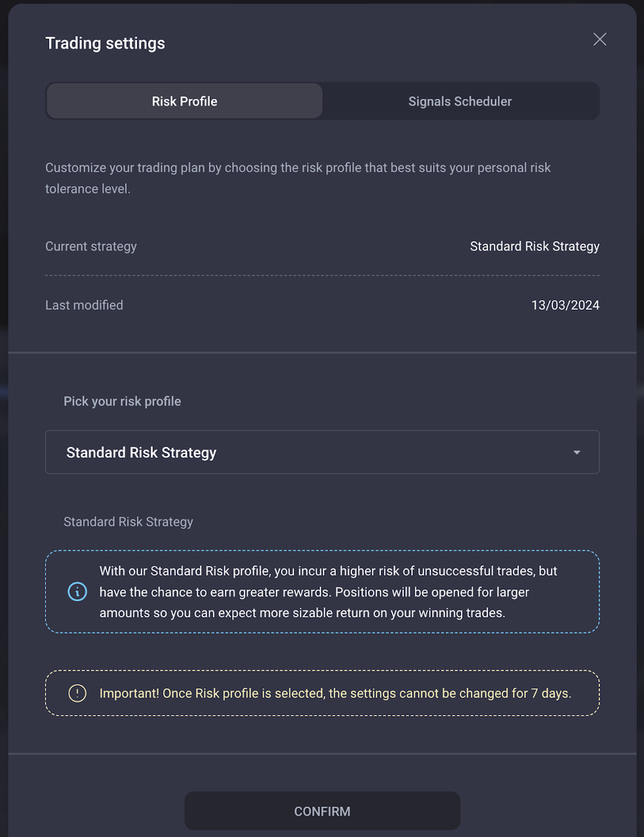Screen dimensions: 644x837
Task: Click the risk profile dropdown caret arrow
Action: [x=577, y=453]
